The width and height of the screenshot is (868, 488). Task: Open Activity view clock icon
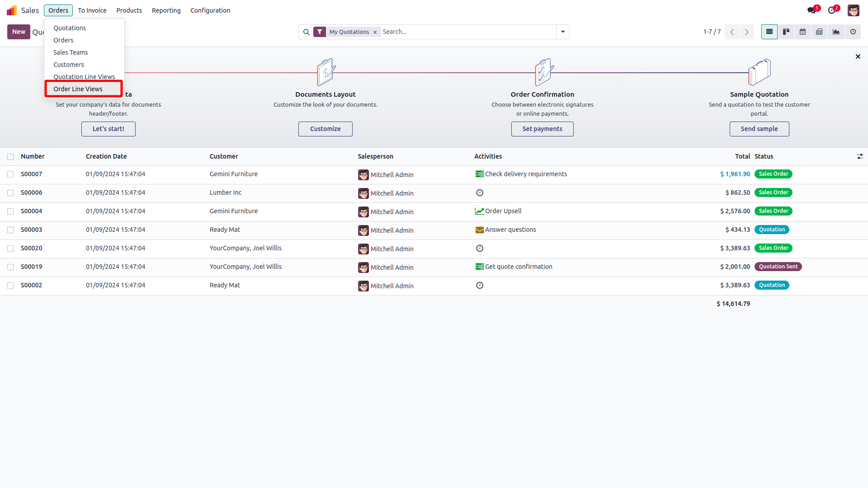pos(853,32)
